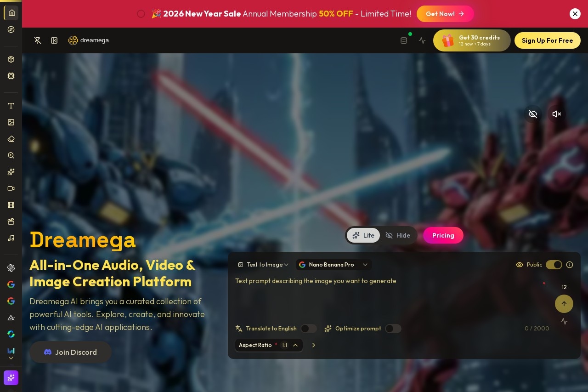Enable the Translate to English toggle
This screenshot has width=588, height=392.
click(x=309, y=329)
